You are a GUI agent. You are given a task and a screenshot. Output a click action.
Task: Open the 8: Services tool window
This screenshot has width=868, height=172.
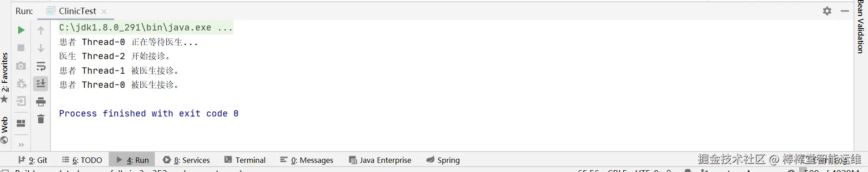coord(187,160)
